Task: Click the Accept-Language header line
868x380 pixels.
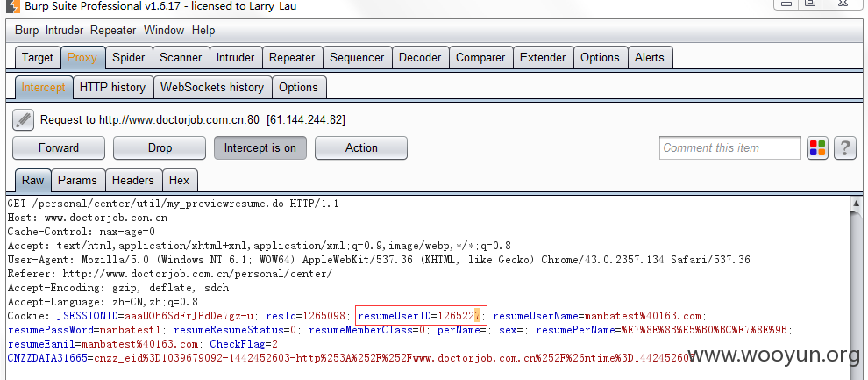Action: click(103, 303)
